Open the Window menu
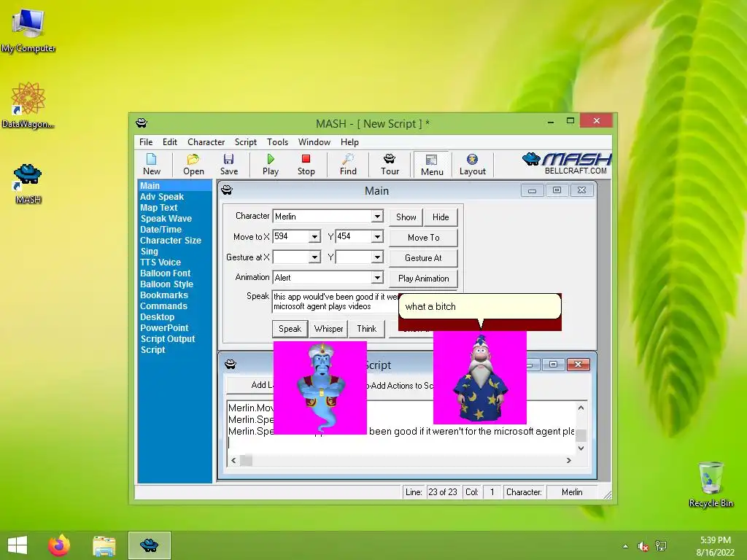Screen dimensions: 747x560 pyautogui.click(x=314, y=142)
